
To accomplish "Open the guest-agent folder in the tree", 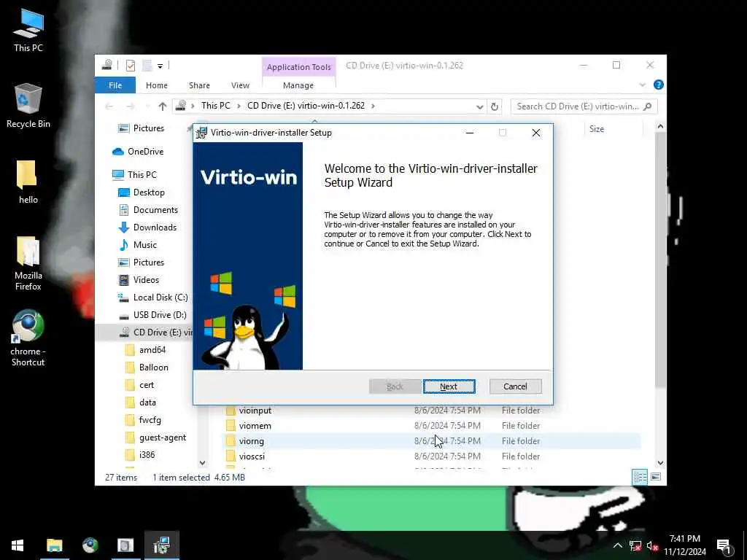I will [163, 437].
